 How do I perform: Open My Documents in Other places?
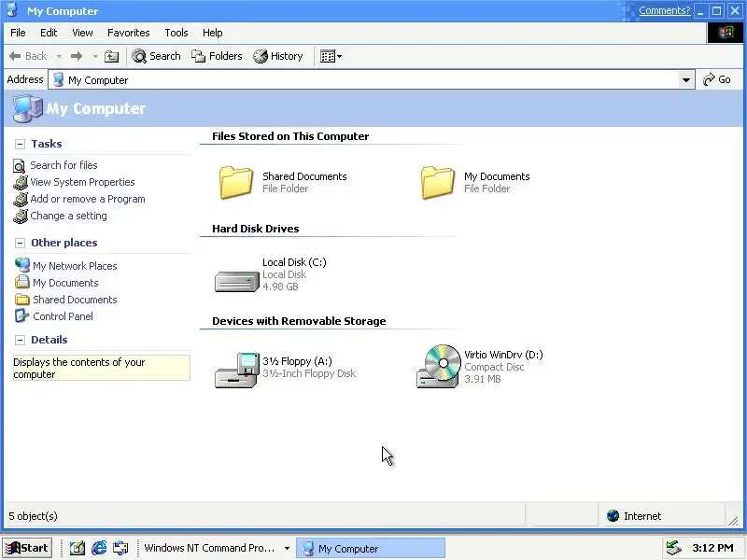tap(65, 283)
